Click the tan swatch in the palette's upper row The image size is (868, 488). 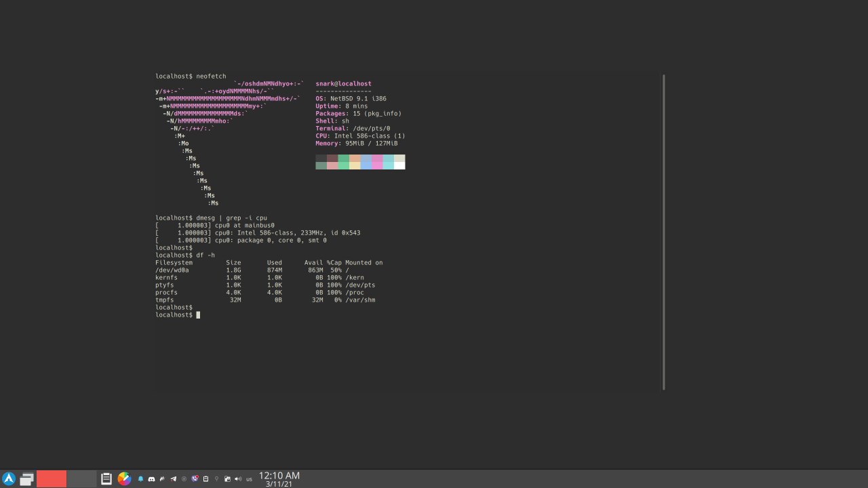(355, 158)
